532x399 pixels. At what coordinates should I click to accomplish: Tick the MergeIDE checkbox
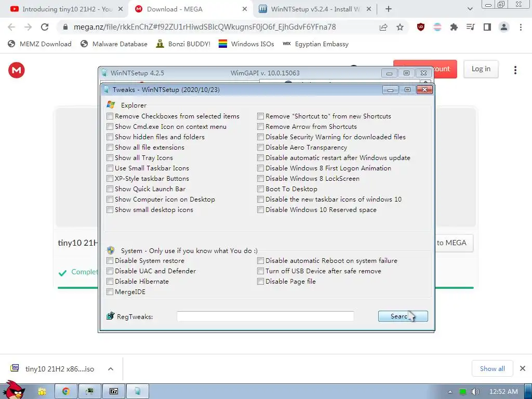[x=110, y=292]
